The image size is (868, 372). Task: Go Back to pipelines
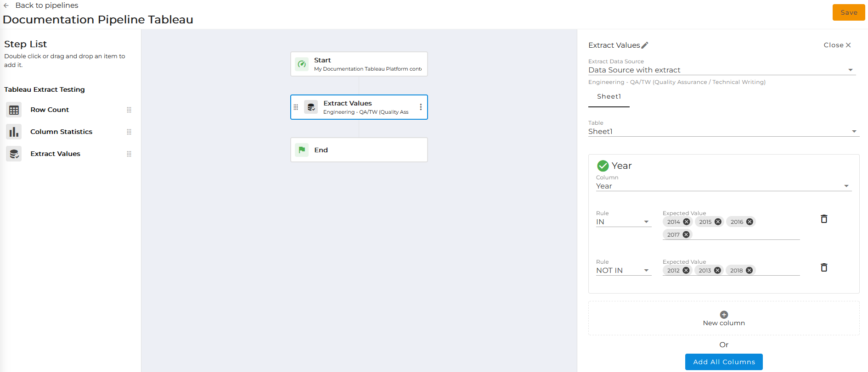click(47, 6)
